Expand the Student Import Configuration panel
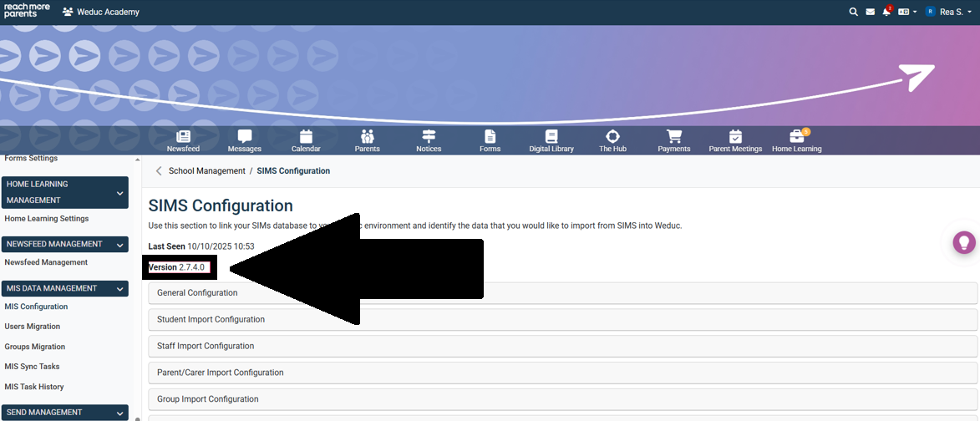The width and height of the screenshot is (980, 421). [x=562, y=319]
